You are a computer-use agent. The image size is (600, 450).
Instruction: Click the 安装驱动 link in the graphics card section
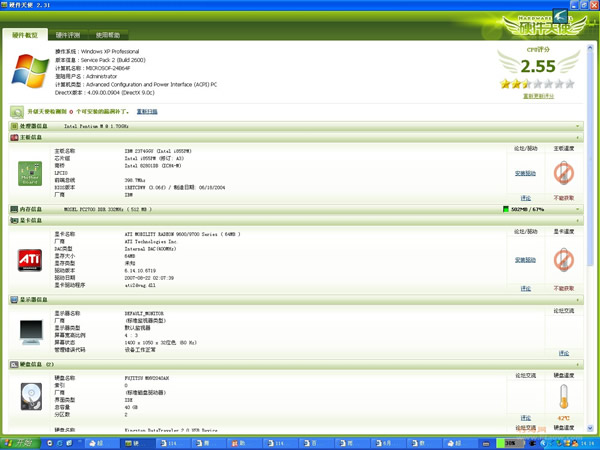(x=525, y=260)
